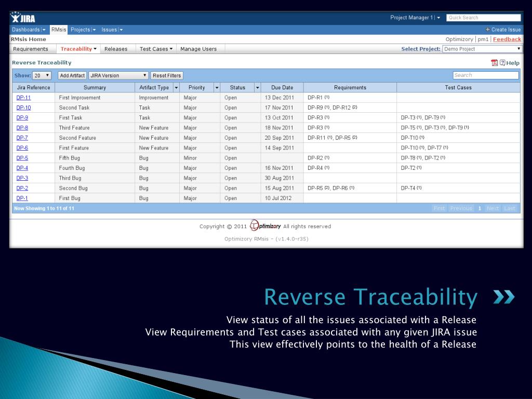Screen dimensions: 532x399
Task: Open the Optimizory logo in footer
Action: pos(265,226)
